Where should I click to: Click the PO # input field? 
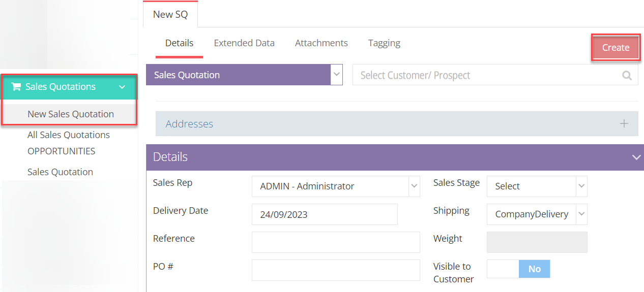tap(336, 270)
